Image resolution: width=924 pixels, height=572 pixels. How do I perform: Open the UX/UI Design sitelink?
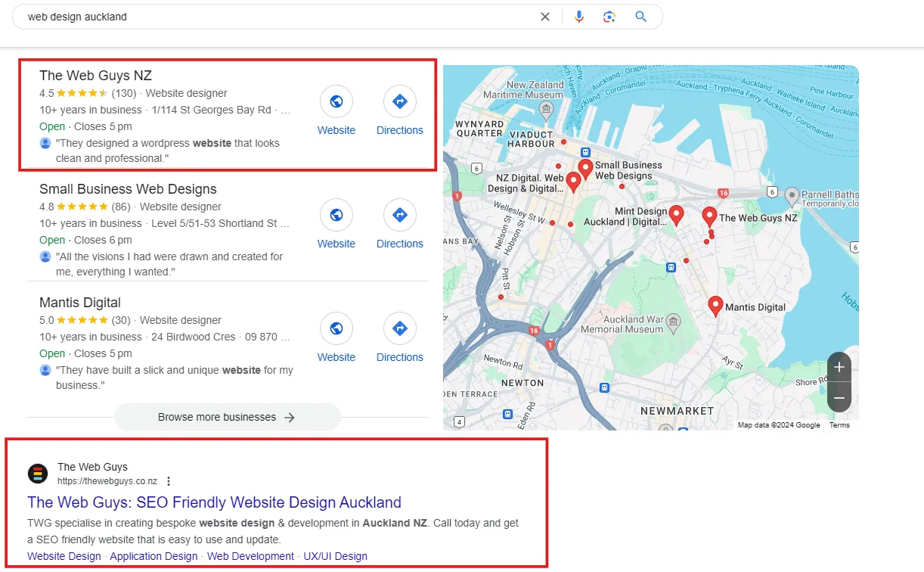[336, 556]
